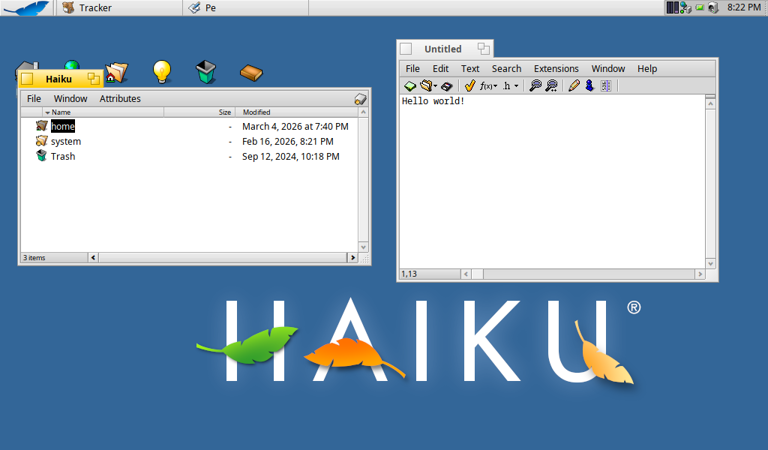Click Pe vertical scrollbar up arrow
Image resolution: width=768 pixels, height=450 pixels.
tap(711, 103)
